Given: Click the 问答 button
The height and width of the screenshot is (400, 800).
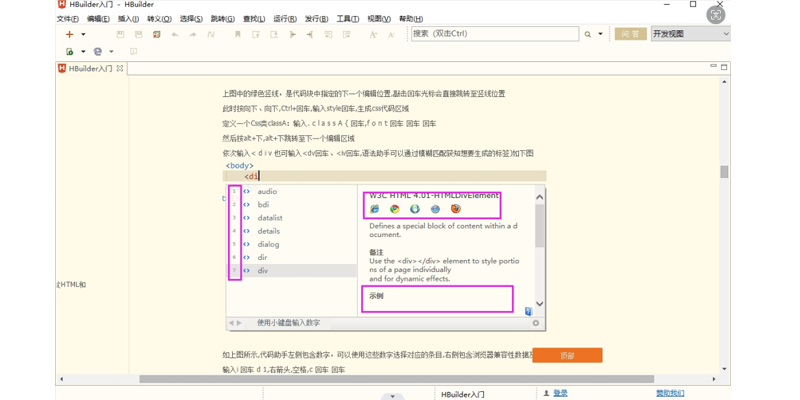Looking at the screenshot, I should coord(631,34).
